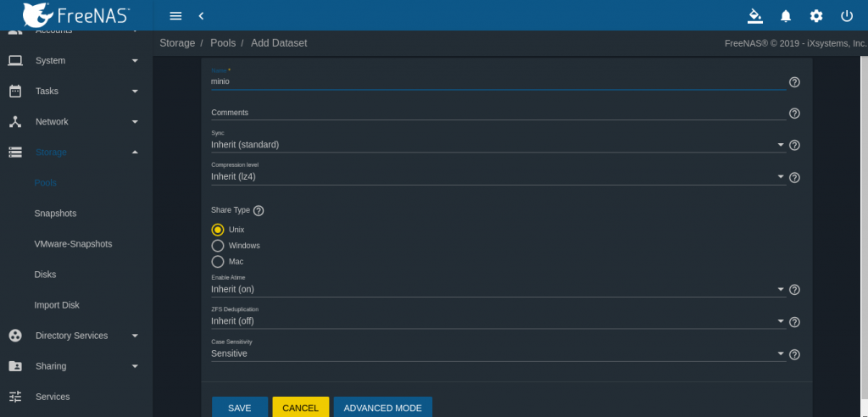The image size is (868, 417).
Task: Open Snapshots in the Storage menu
Action: pyautogui.click(x=55, y=214)
